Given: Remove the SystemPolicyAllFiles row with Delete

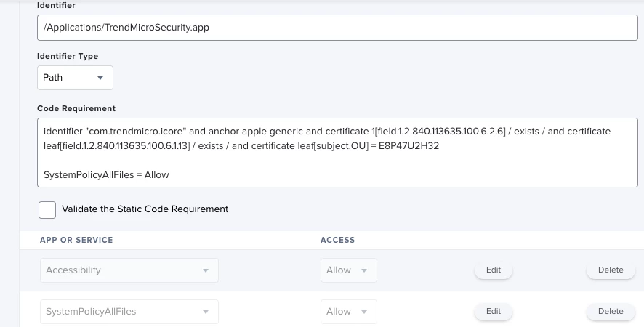Looking at the screenshot, I should 611,312.
